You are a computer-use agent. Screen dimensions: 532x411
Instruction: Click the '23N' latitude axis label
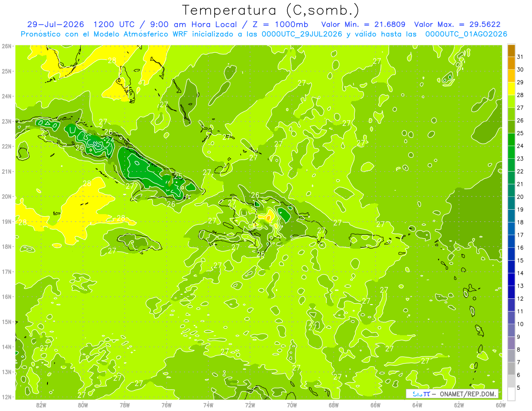pyautogui.click(x=7, y=121)
